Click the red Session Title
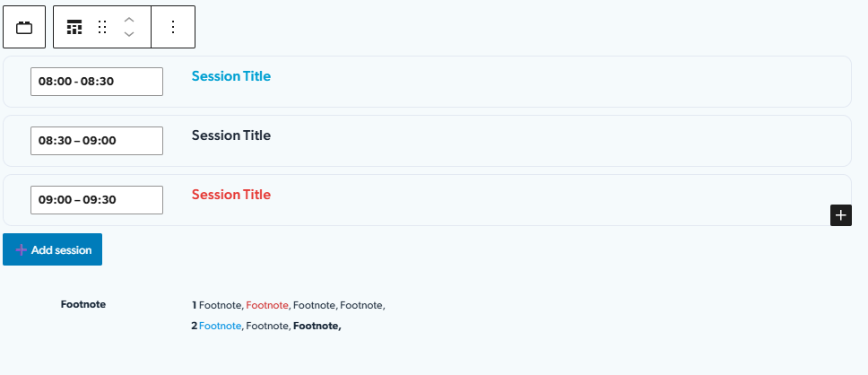The height and width of the screenshot is (375, 868). pyautogui.click(x=230, y=195)
